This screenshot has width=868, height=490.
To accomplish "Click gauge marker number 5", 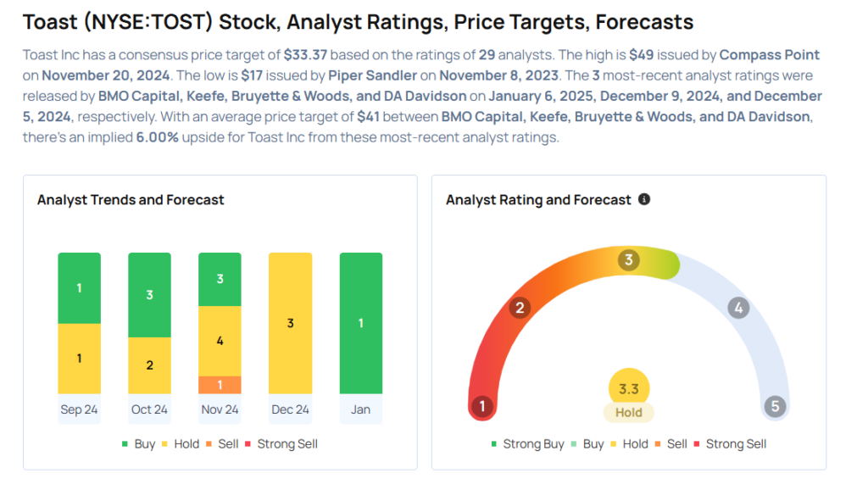I will [x=775, y=406].
